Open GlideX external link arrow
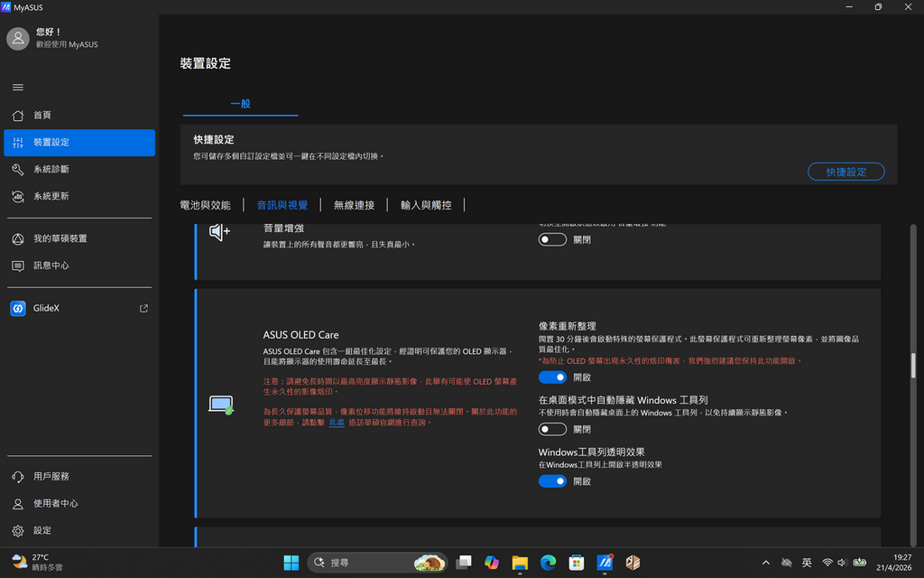This screenshot has width=924, height=578. 143,308
